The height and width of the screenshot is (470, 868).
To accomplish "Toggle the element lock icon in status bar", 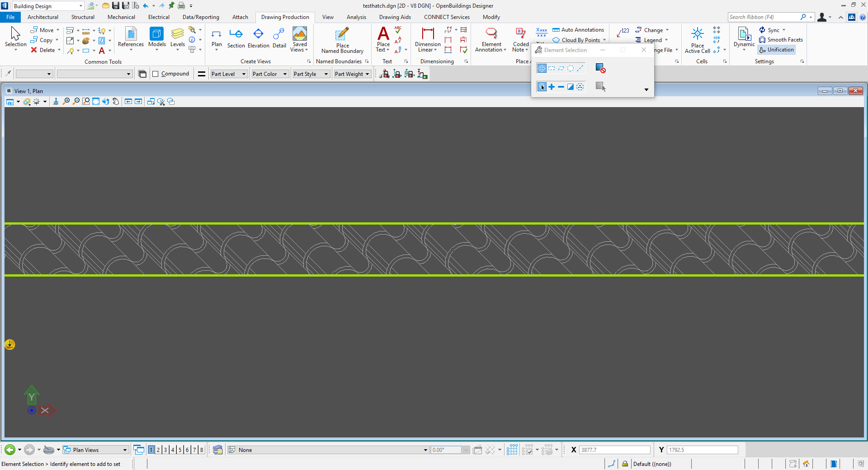I will tap(625, 464).
